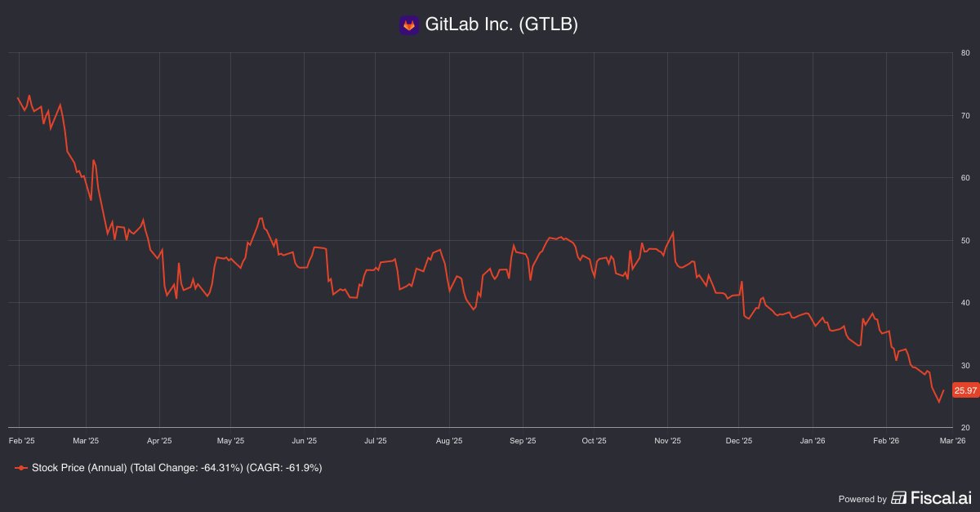Viewport: 980px width, 512px height.
Task: Click the red legend line marker icon
Action: click(21, 469)
